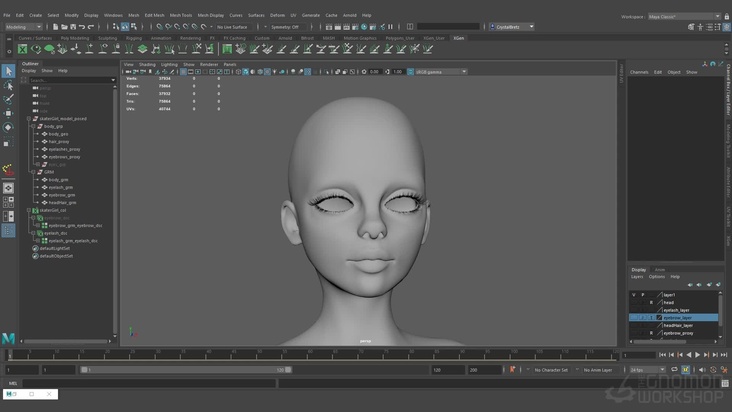Pick the Rotate tool in toolbox
The image size is (732, 412).
[8, 128]
